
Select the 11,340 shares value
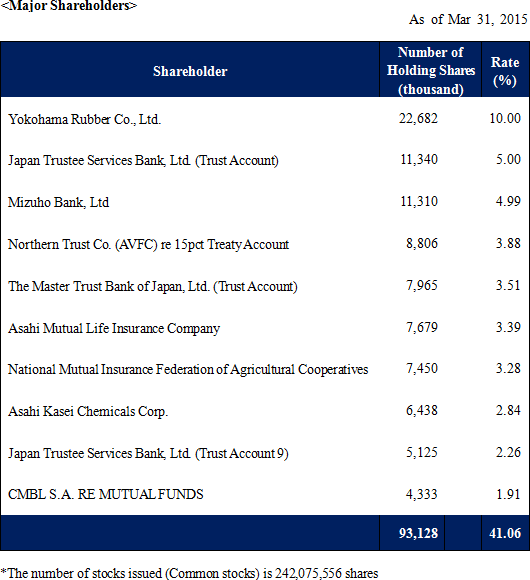(x=419, y=159)
